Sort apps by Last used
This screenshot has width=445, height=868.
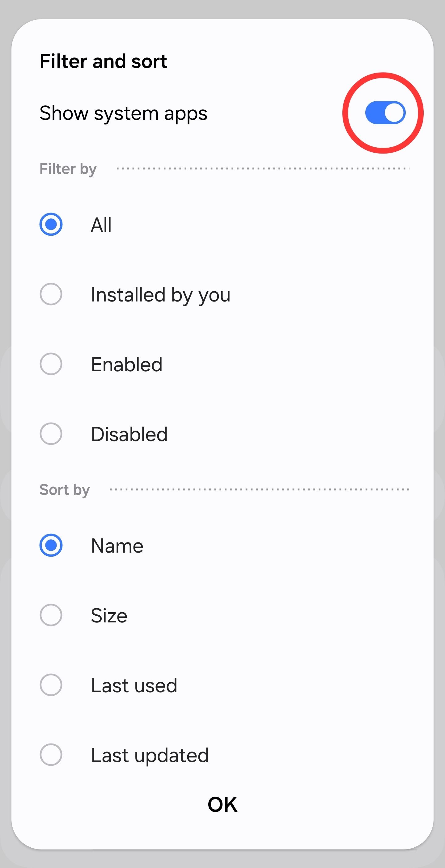pyautogui.click(x=133, y=685)
